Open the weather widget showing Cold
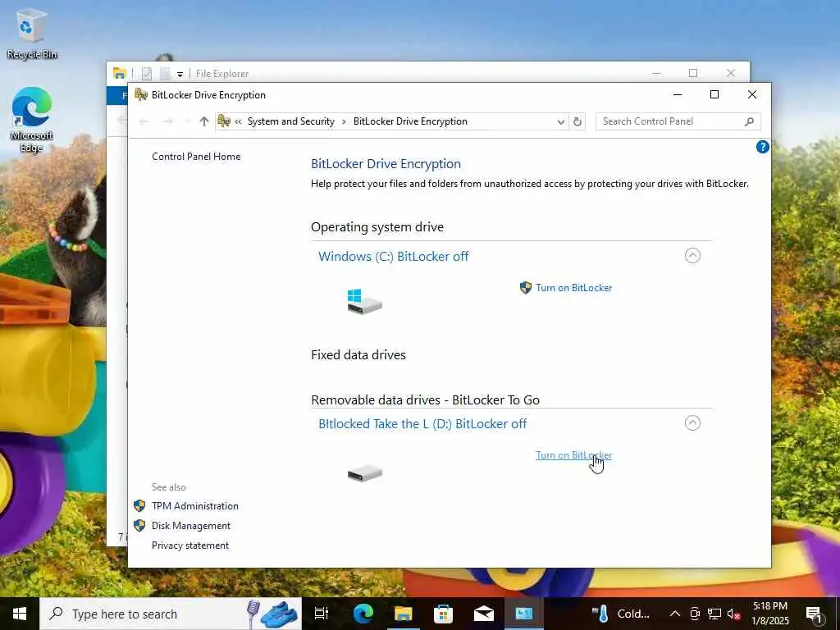This screenshot has height=630, width=840. point(622,614)
